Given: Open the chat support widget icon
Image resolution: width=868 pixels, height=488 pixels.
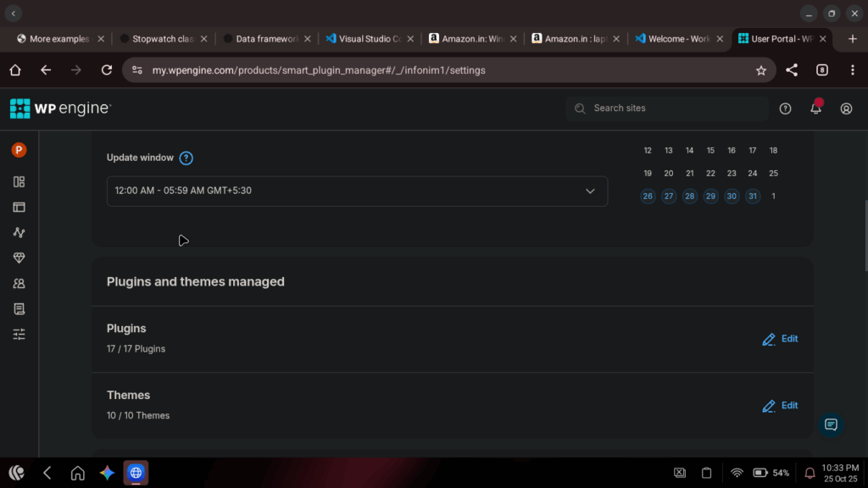Looking at the screenshot, I should (831, 424).
